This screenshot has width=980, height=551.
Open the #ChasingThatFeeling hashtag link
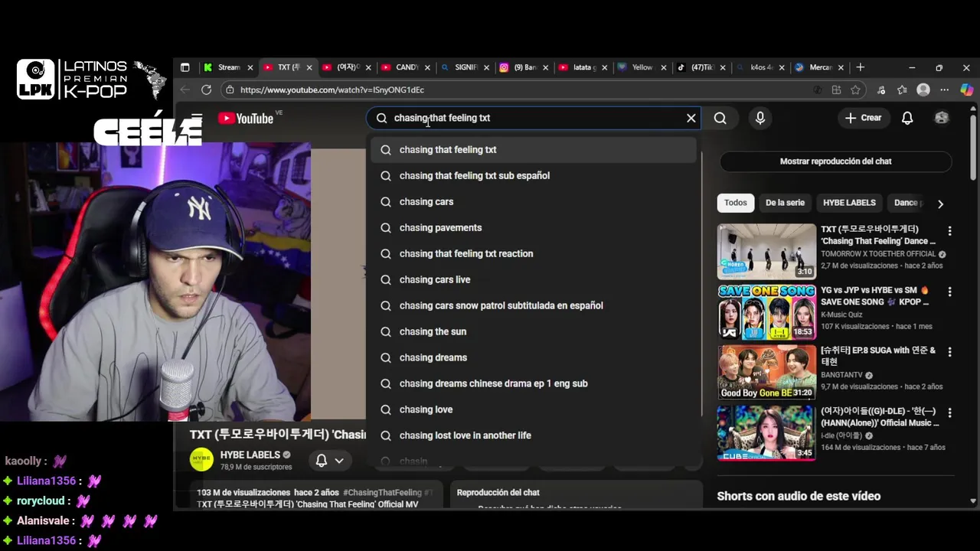pyautogui.click(x=382, y=493)
